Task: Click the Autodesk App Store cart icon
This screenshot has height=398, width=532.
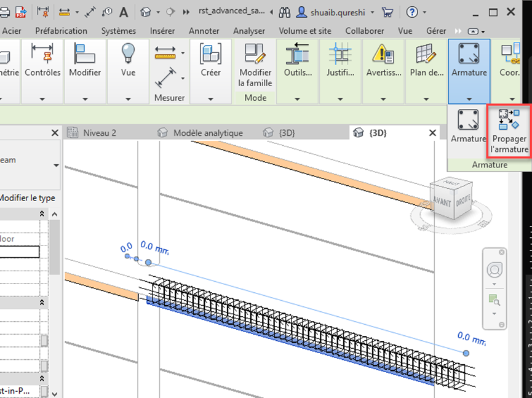Action: (x=387, y=12)
